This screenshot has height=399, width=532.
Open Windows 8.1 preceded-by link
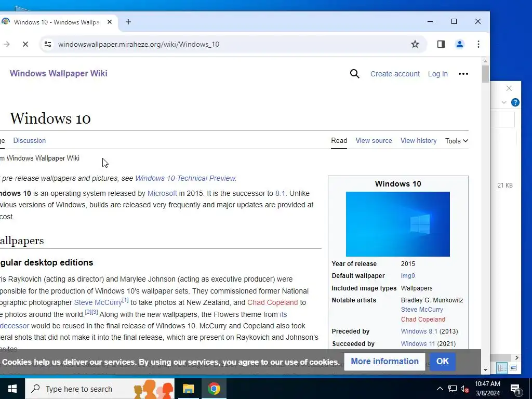coord(419,331)
